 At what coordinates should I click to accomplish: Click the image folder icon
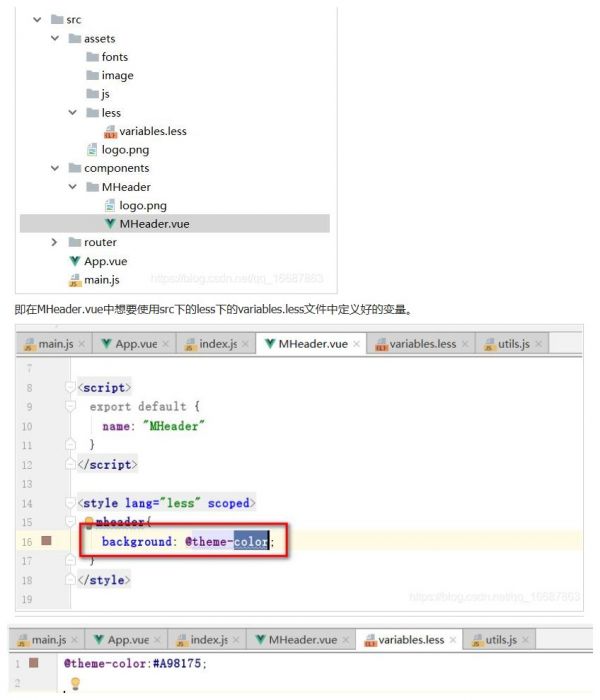92,75
